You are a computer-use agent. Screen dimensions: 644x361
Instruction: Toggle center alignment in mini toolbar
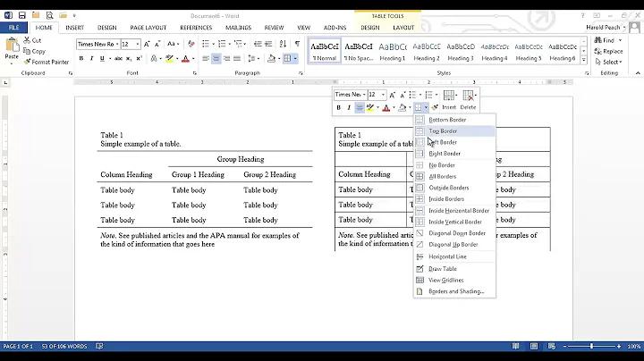tap(360, 108)
